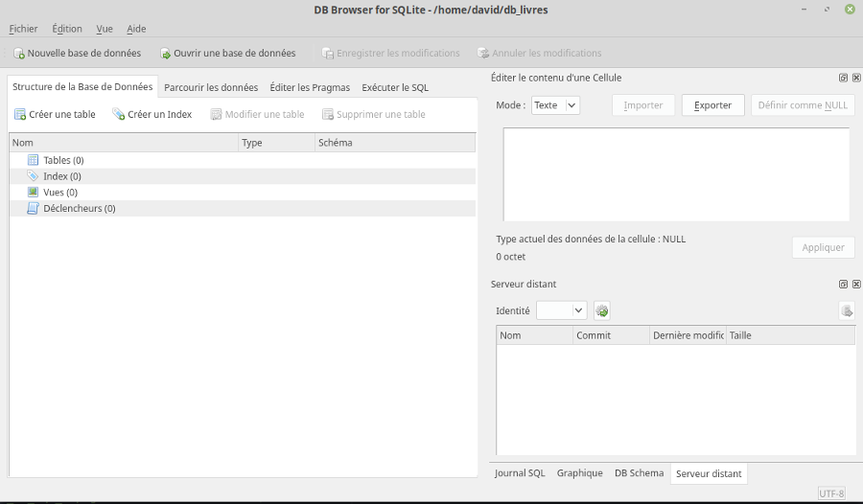The height and width of the screenshot is (504, 863).
Task: Click inside the cell content text area
Action: (x=676, y=174)
